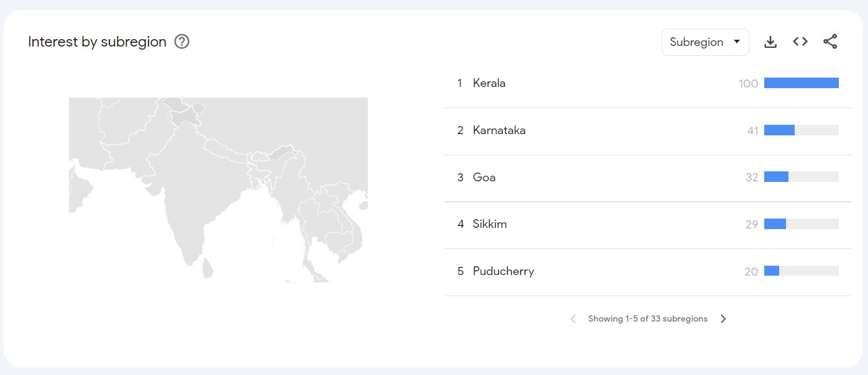The image size is (868, 375).
Task: Open the Subregion dropdown
Action: click(705, 42)
